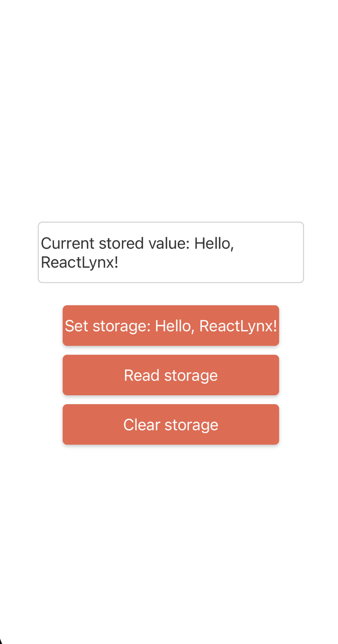Screen dimensions: 338x644
Task: Select the Clear storage button
Action: point(171,424)
